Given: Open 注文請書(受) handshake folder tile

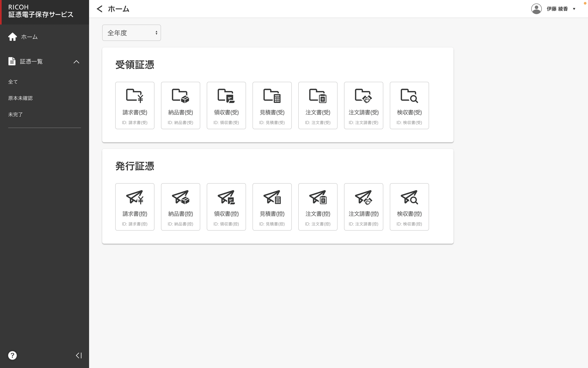Looking at the screenshot, I should coord(363,105).
